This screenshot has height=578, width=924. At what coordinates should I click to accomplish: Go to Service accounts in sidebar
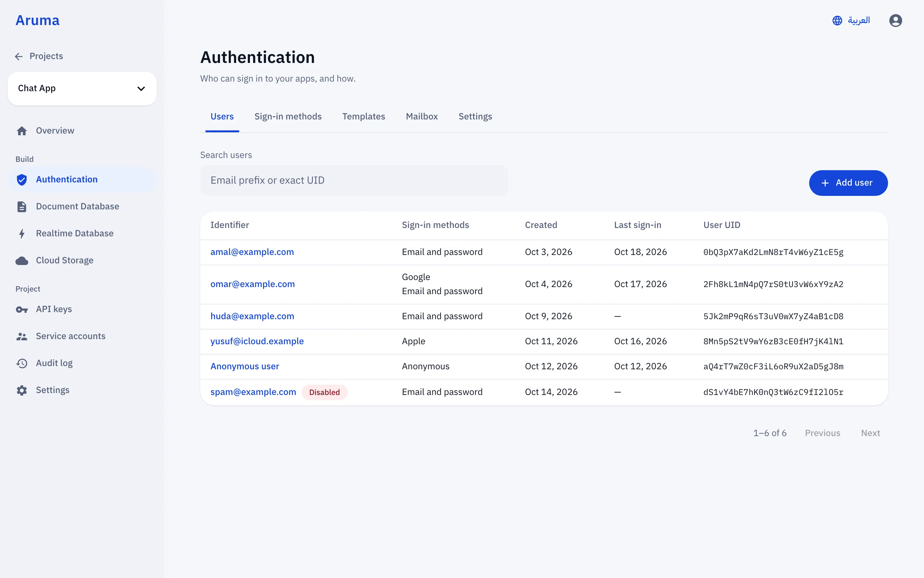[x=82, y=337]
